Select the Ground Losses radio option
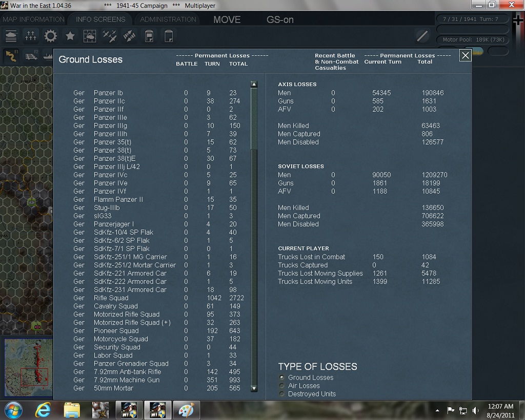 pos(281,377)
